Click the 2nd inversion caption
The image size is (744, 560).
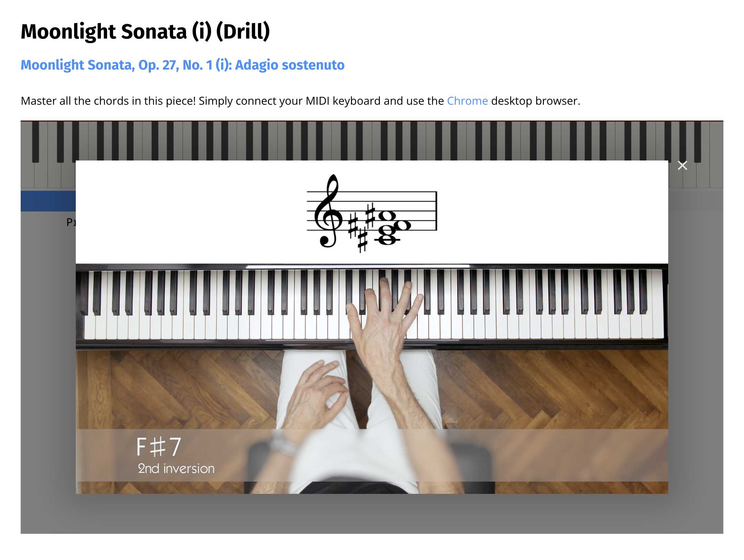[176, 468]
